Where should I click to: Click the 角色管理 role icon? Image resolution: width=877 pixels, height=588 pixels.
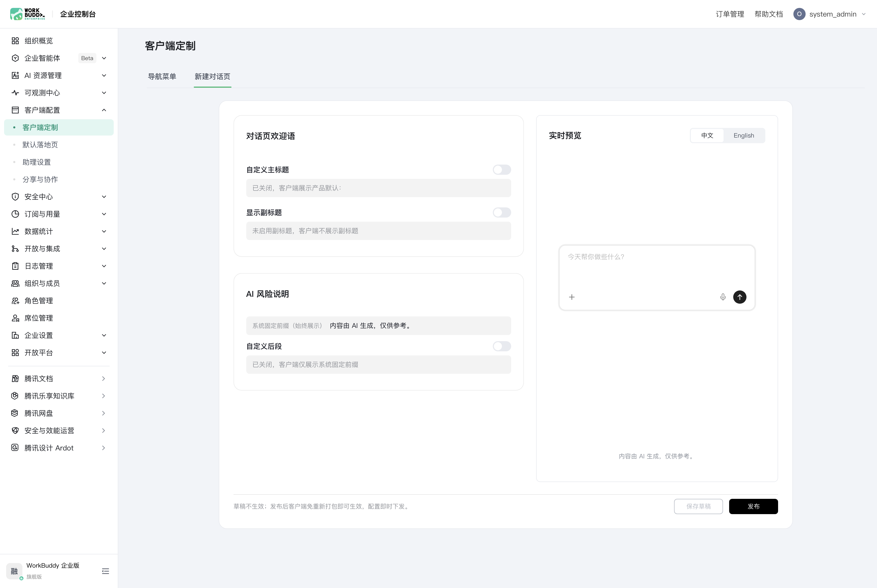click(15, 301)
